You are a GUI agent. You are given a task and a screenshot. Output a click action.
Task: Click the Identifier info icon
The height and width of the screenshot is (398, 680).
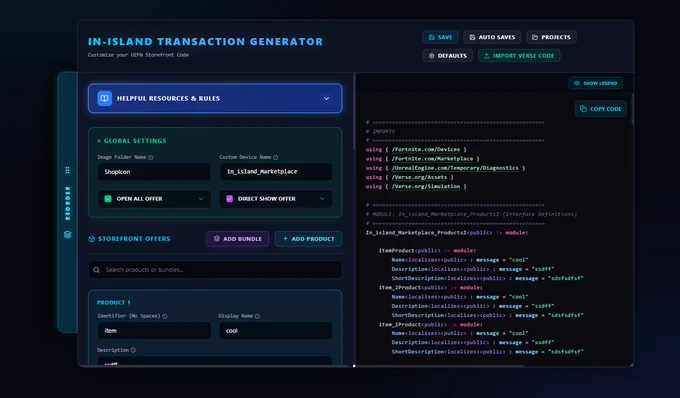point(164,316)
